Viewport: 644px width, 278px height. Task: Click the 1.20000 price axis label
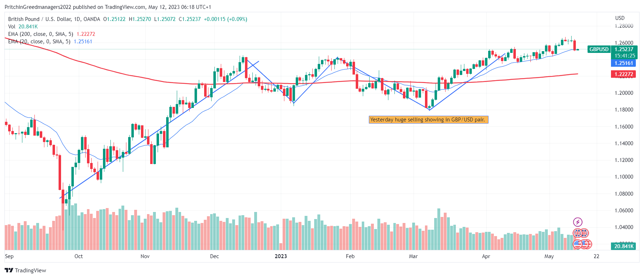point(624,93)
